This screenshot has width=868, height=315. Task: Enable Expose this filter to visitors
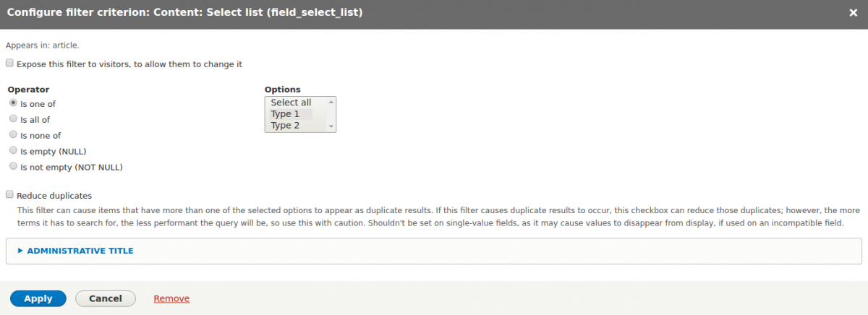(9, 64)
